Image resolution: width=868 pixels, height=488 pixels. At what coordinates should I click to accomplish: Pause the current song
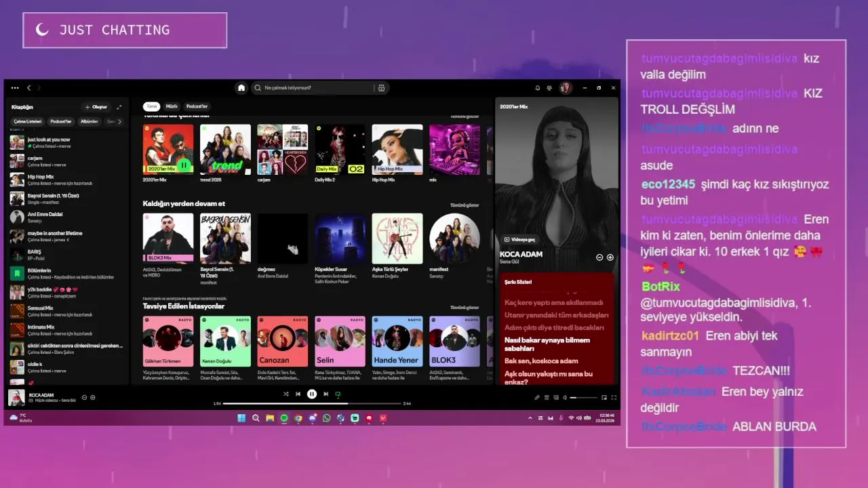pos(312,394)
